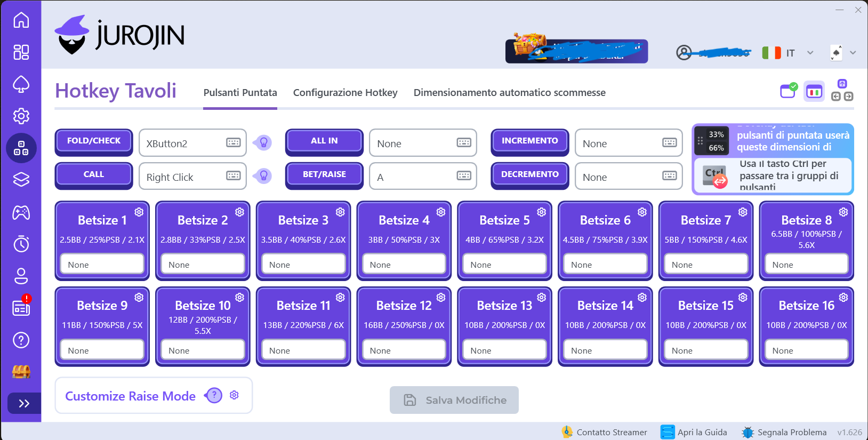Expand the sidebar with double arrow
The image size is (868, 440).
(x=24, y=403)
